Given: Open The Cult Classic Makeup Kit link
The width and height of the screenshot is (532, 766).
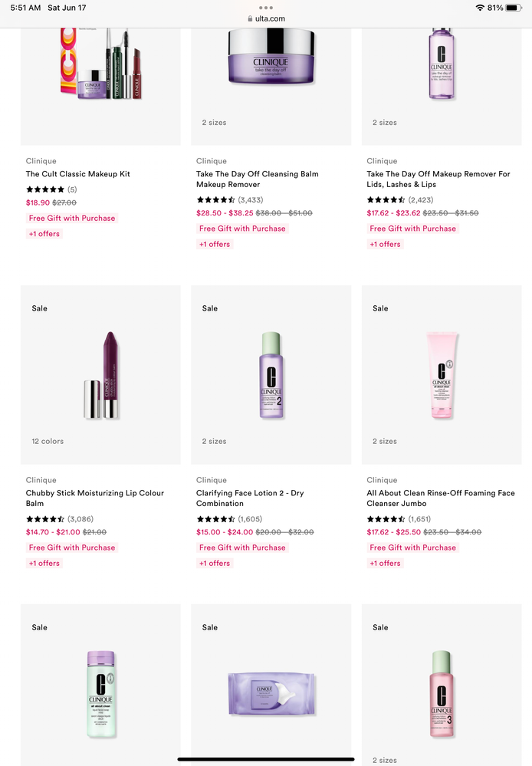Looking at the screenshot, I should click(x=78, y=174).
